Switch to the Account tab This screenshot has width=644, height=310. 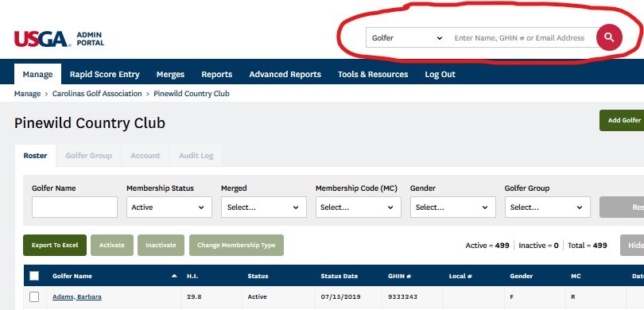click(145, 156)
